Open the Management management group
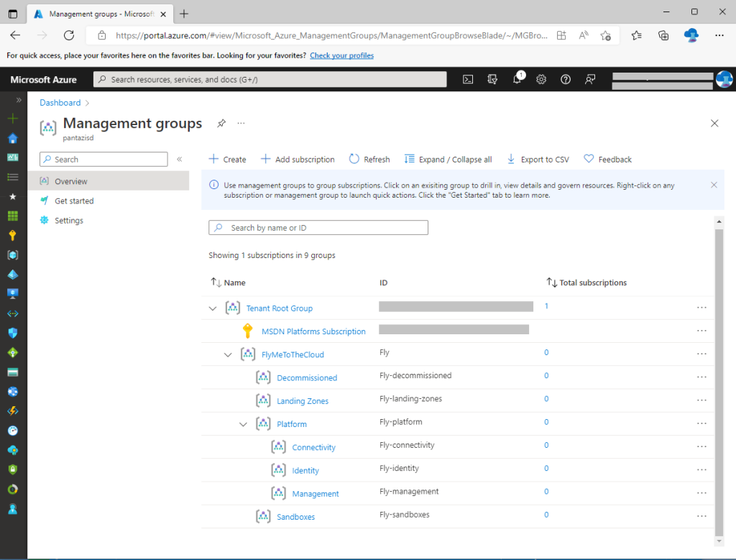Image resolution: width=736 pixels, height=560 pixels. 316,494
